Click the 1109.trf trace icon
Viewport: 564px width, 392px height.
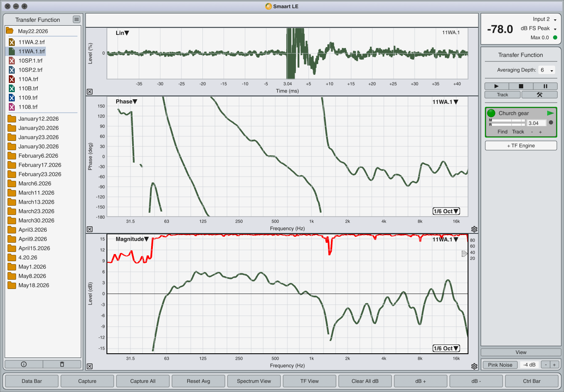12,98
